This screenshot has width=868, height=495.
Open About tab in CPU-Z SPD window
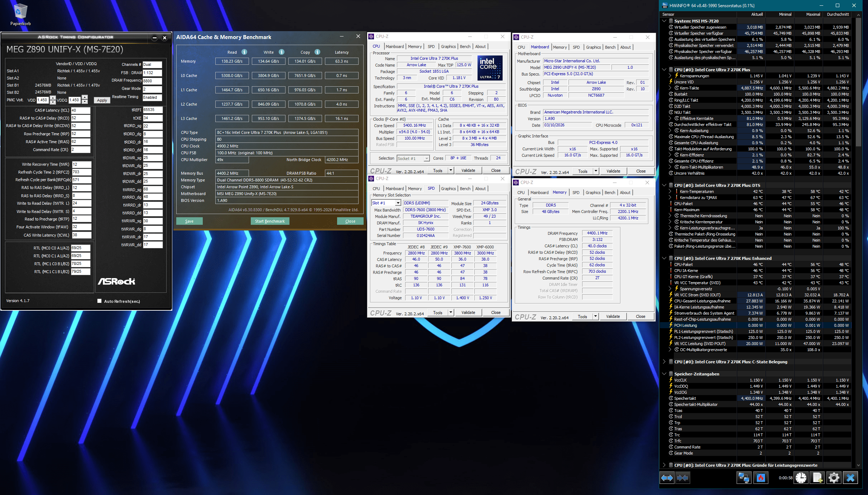[480, 189]
